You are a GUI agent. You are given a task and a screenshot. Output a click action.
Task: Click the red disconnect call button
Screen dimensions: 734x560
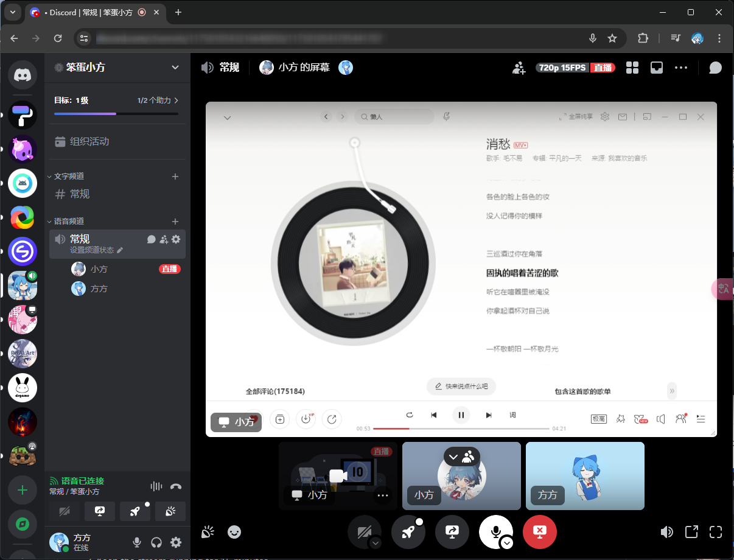[x=539, y=532]
